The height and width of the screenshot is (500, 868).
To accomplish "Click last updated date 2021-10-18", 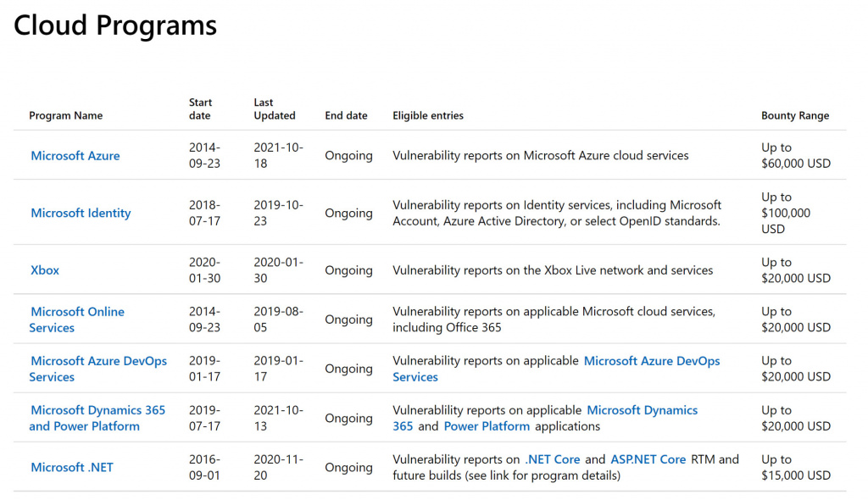I will pos(278,156).
